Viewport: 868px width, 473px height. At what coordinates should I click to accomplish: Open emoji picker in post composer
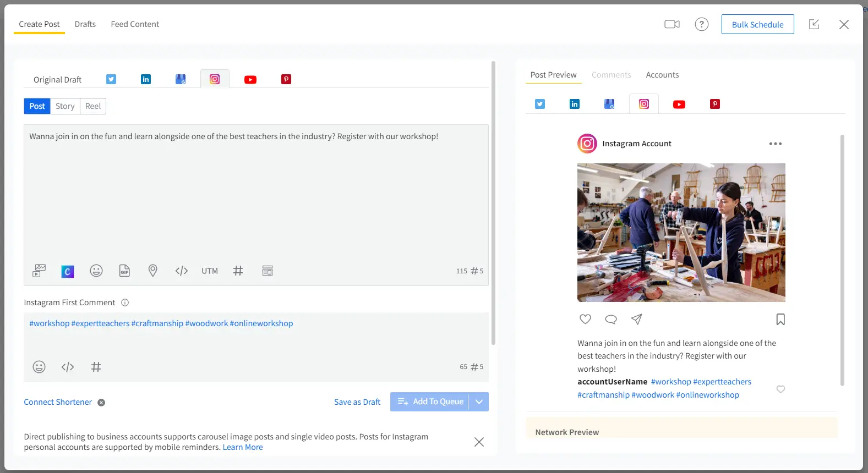click(96, 271)
